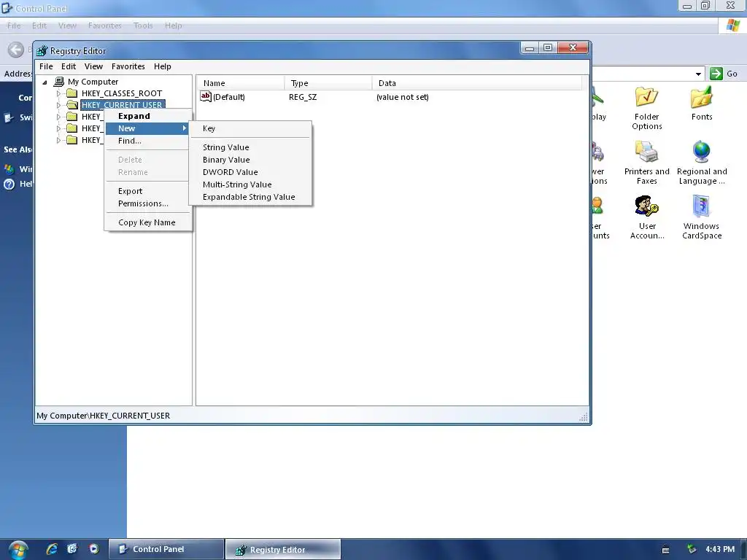This screenshot has width=747, height=560.
Task: Expand HKEY_CLASSES_ROOT tree arrow
Action: point(58,93)
